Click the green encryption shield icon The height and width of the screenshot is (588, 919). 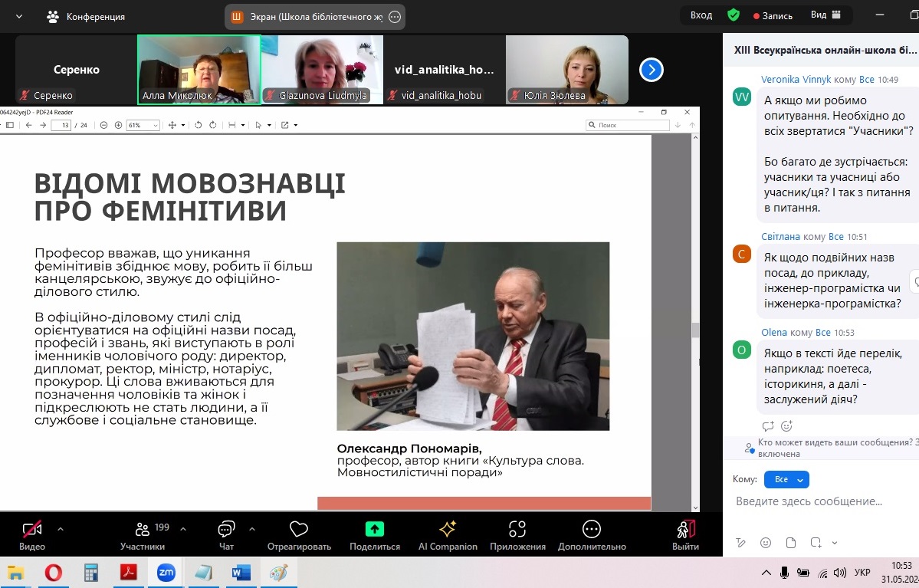point(734,15)
